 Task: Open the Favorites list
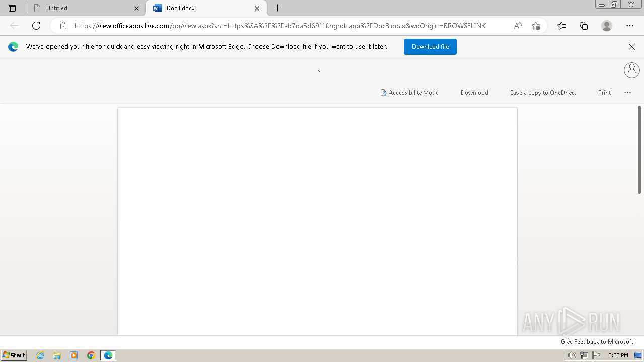coord(561,26)
